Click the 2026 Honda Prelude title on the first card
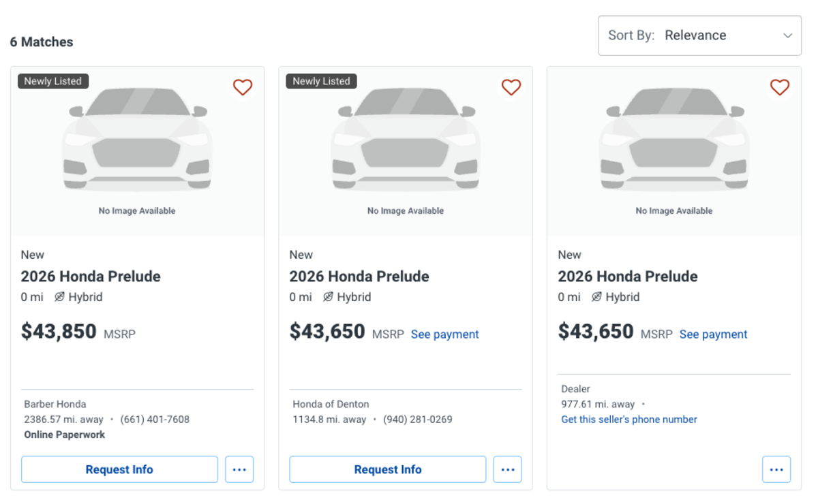Screen dimensions: 818x504 [91, 277]
